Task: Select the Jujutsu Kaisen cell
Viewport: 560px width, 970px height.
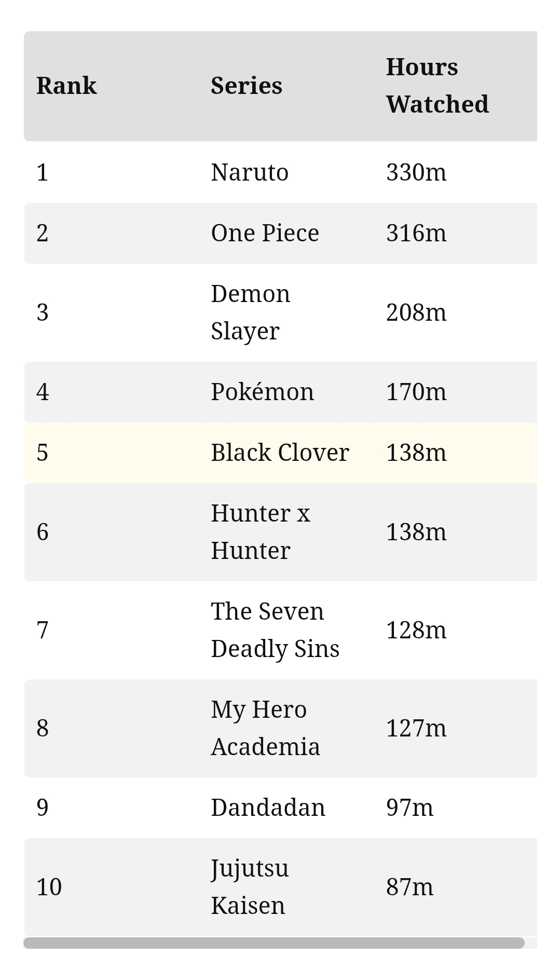Action: [250, 887]
